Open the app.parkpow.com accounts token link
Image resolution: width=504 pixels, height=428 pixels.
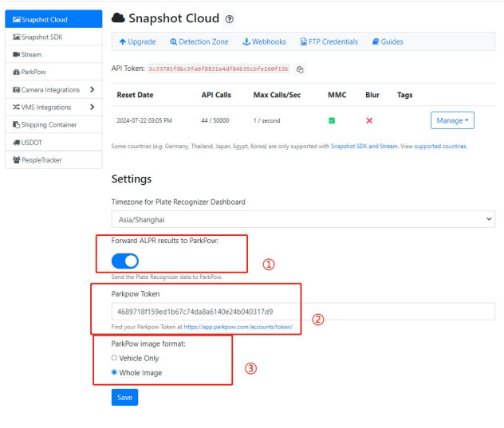[x=238, y=327]
